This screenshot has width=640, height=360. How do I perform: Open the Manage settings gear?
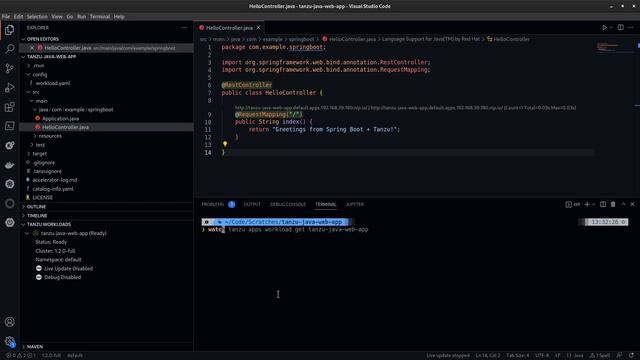pyautogui.click(x=9, y=341)
